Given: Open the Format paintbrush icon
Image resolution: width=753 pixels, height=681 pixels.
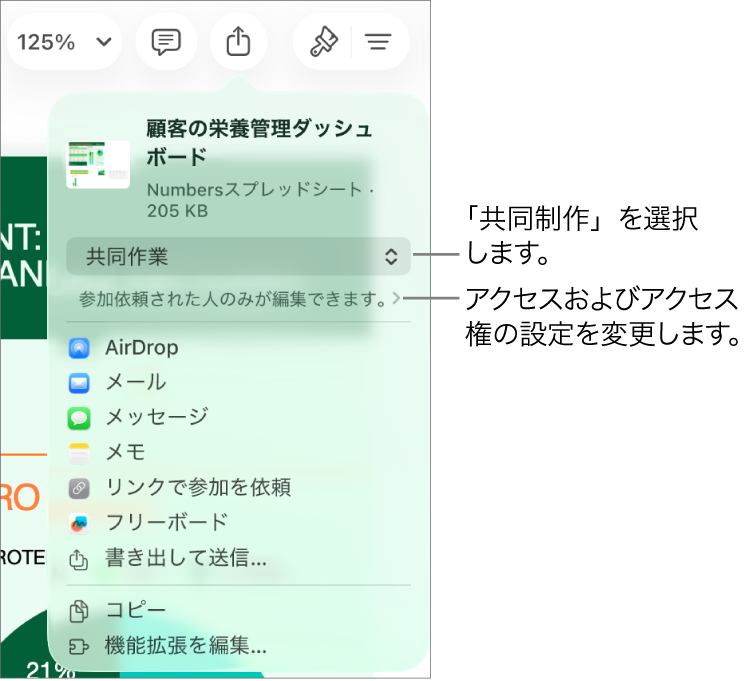Looking at the screenshot, I should click(324, 42).
